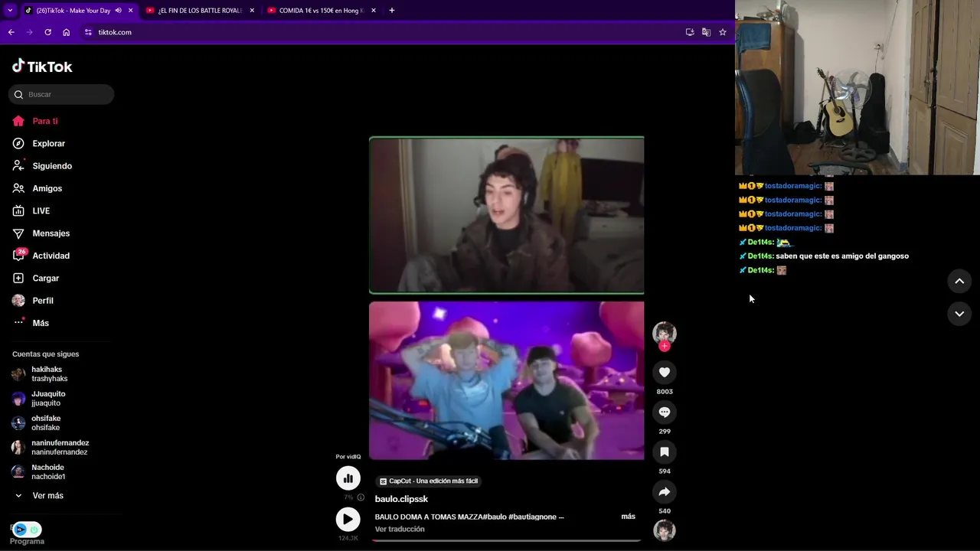The image size is (980, 551).
Task: Click the browser back arrow
Action: point(11,32)
